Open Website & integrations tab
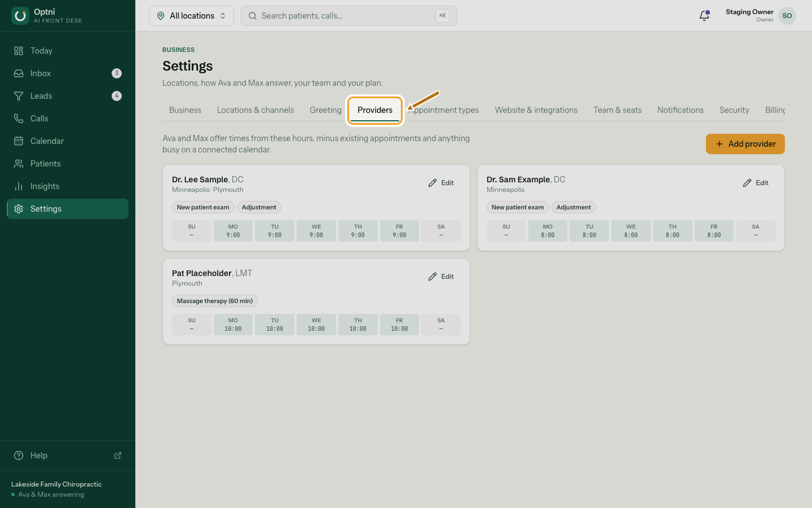Image resolution: width=812 pixels, height=508 pixels. tap(536, 110)
